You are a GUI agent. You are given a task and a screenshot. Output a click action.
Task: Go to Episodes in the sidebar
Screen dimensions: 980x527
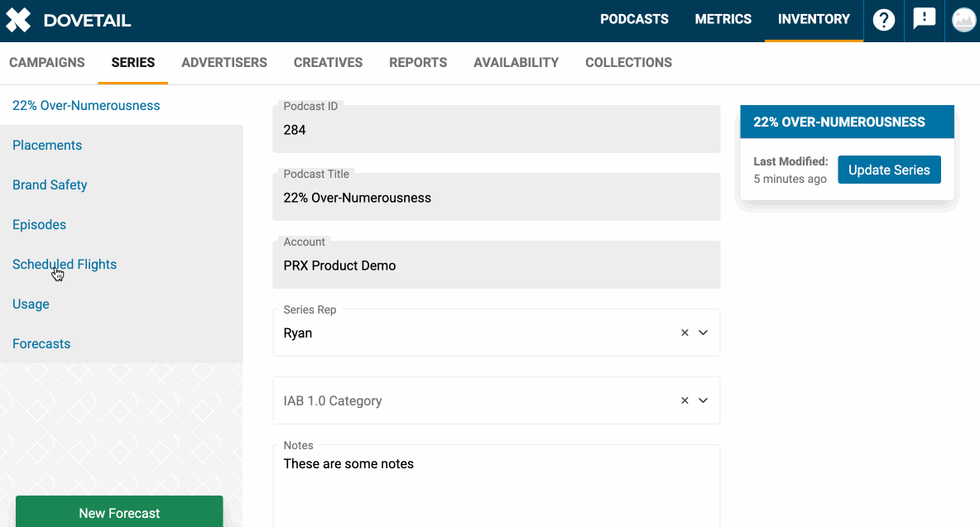(40, 225)
